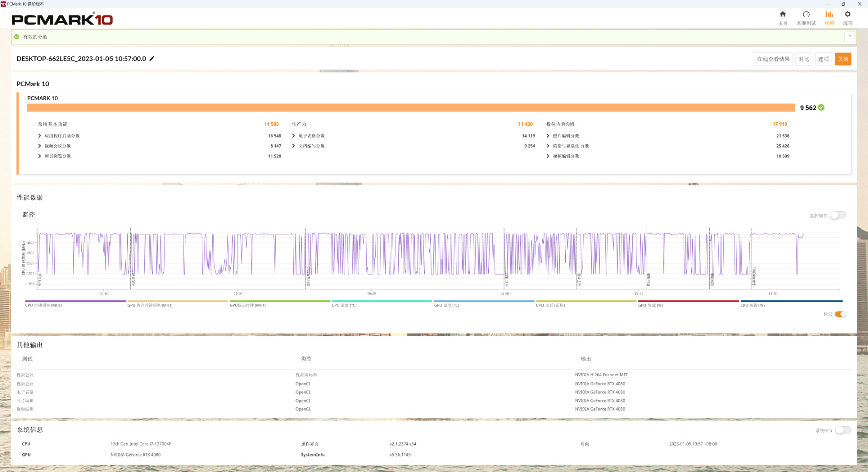Click the 照片编辑 row in 其他输出

[434, 401]
